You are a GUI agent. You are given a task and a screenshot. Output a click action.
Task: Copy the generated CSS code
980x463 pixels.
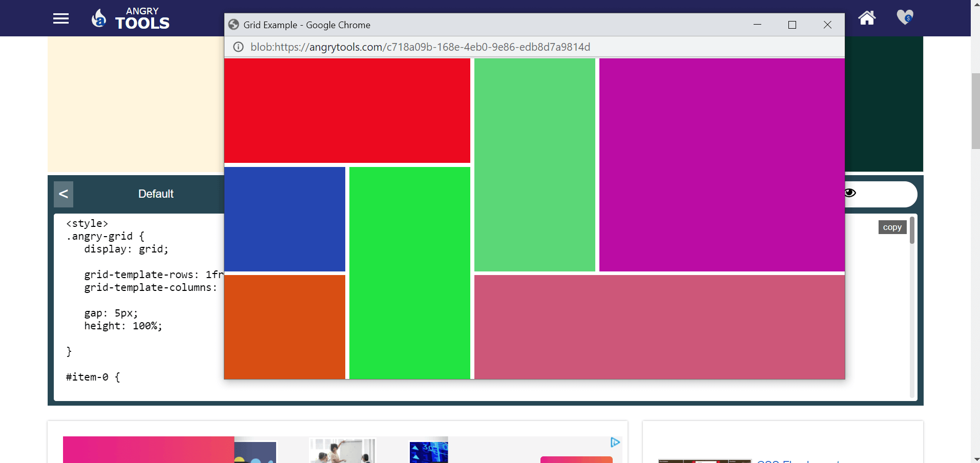coord(892,227)
